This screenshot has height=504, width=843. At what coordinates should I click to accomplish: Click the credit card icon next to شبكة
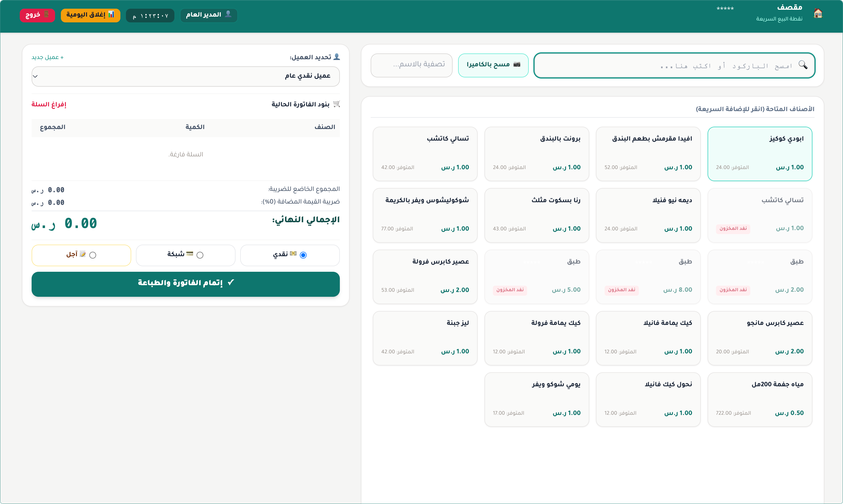tap(190, 254)
